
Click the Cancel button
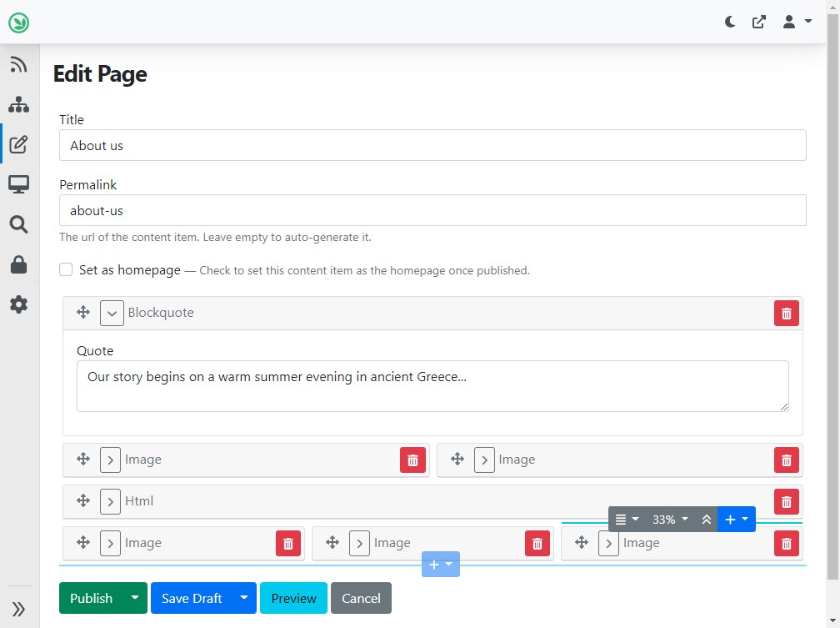click(361, 598)
